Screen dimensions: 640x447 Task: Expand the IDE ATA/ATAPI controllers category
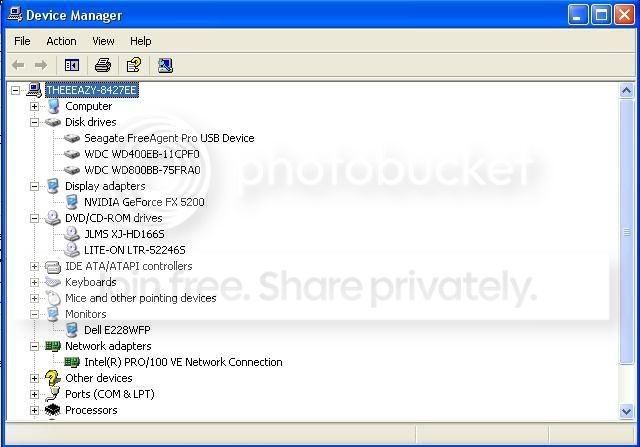35,267
